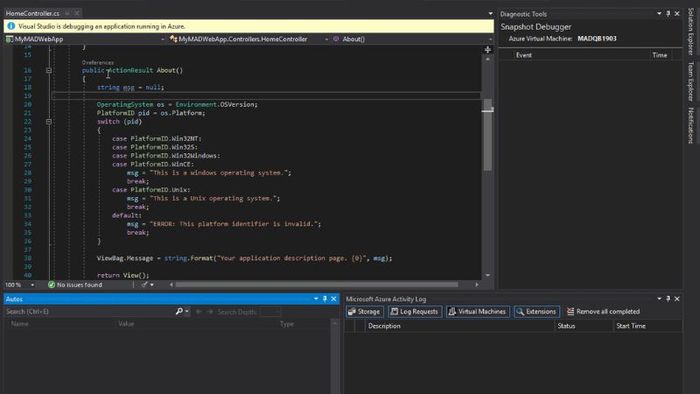Open the Solution Explorer side tab
Image resolution: width=700 pixels, height=394 pixels.
691,31
